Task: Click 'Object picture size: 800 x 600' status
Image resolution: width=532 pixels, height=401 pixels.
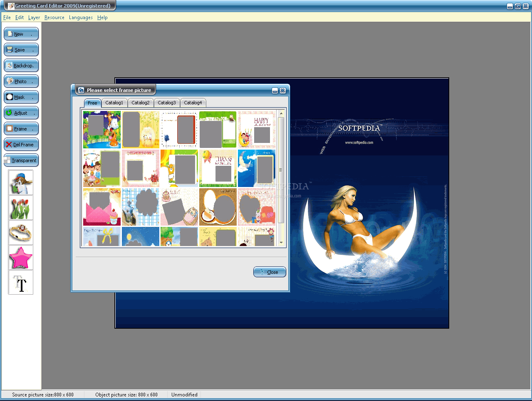Action: 126,395
